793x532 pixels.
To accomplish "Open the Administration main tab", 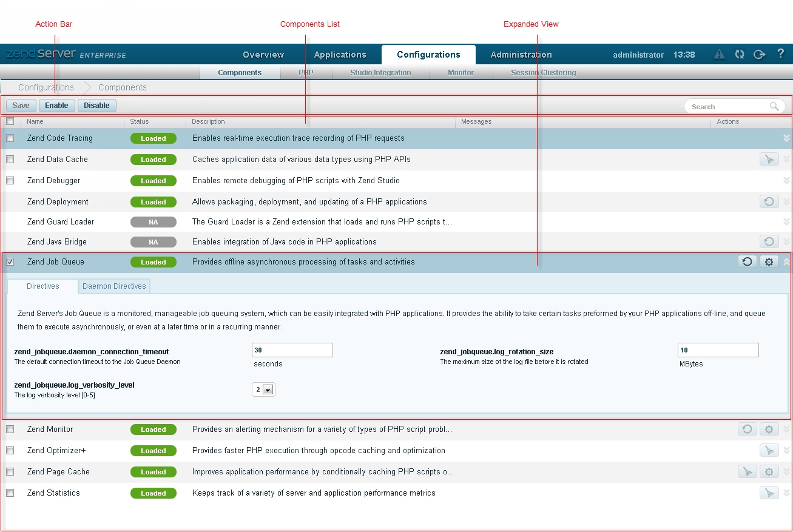I will [x=521, y=55].
